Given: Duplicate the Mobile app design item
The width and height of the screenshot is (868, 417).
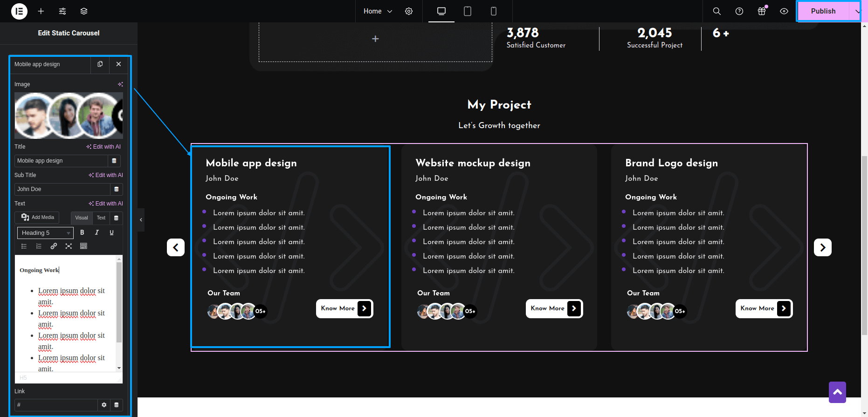Looking at the screenshot, I should pos(100,64).
